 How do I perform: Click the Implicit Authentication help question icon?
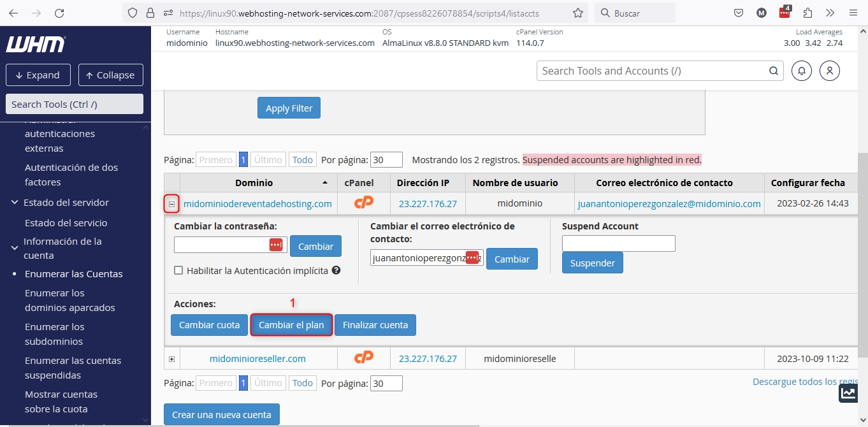pos(336,270)
